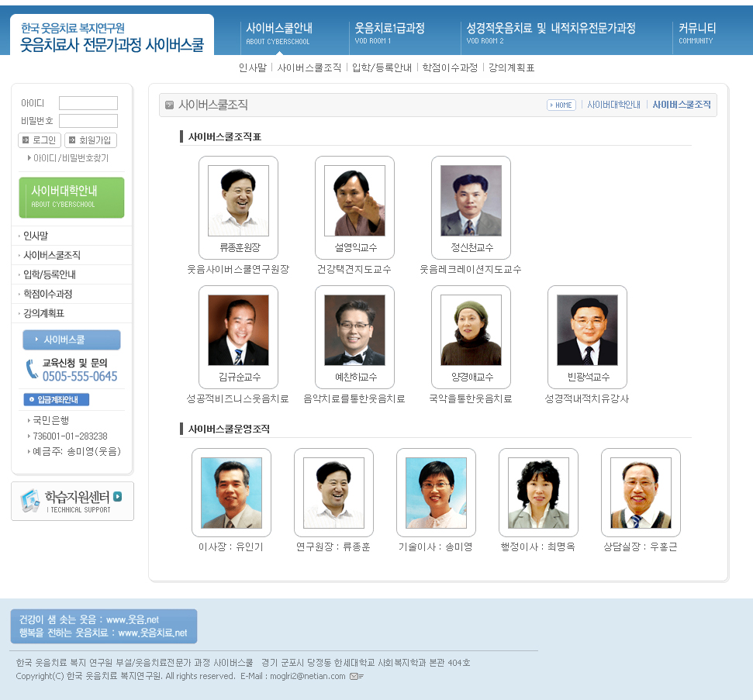The height and width of the screenshot is (700, 753).
Task: Click the 비밀번호 input field
Action: pyautogui.click(x=88, y=121)
